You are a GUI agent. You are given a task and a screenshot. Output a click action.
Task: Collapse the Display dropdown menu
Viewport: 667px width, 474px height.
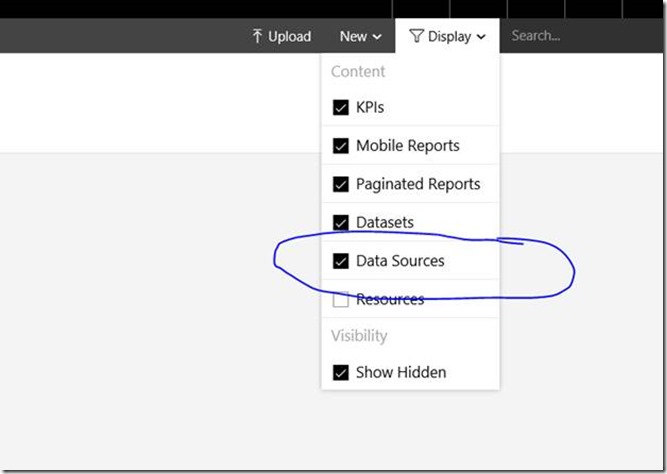click(448, 36)
